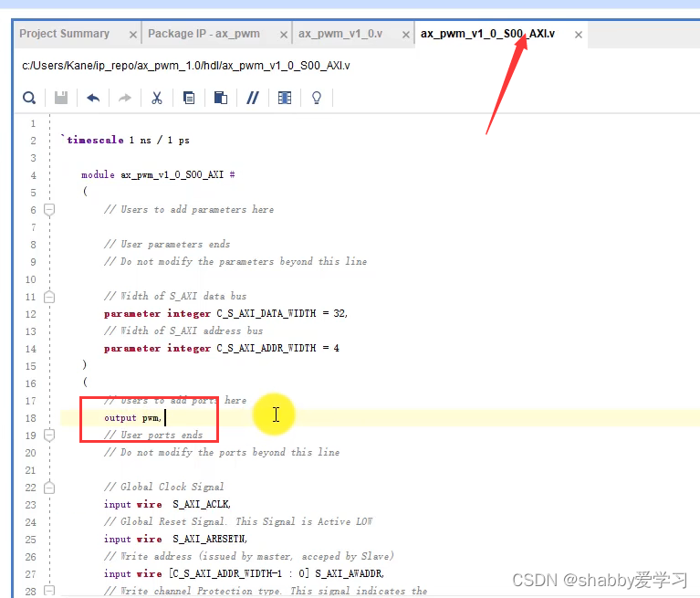Screen dimensions: 700x598
Task: Place cursor on the "output pwm," line
Action: pyautogui.click(x=132, y=418)
